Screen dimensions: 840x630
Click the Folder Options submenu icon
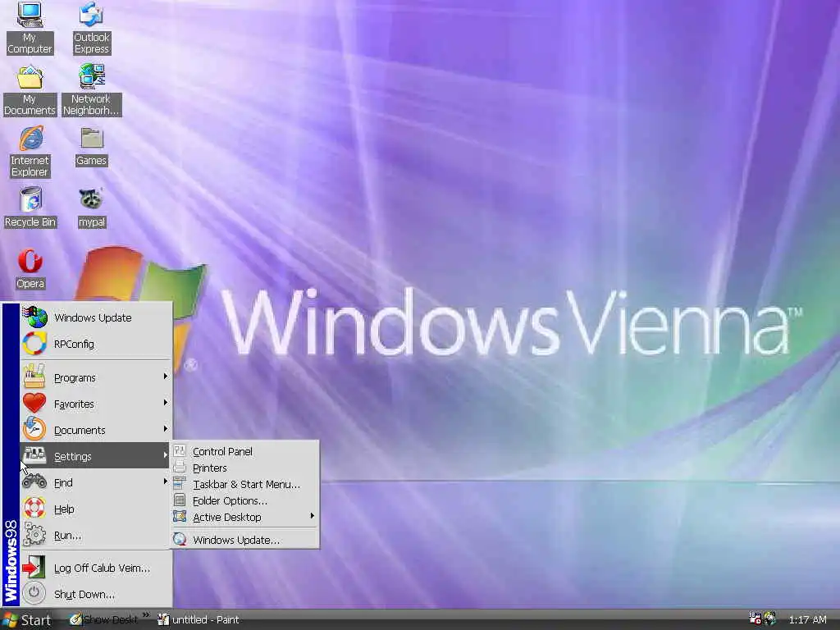pyautogui.click(x=180, y=500)
